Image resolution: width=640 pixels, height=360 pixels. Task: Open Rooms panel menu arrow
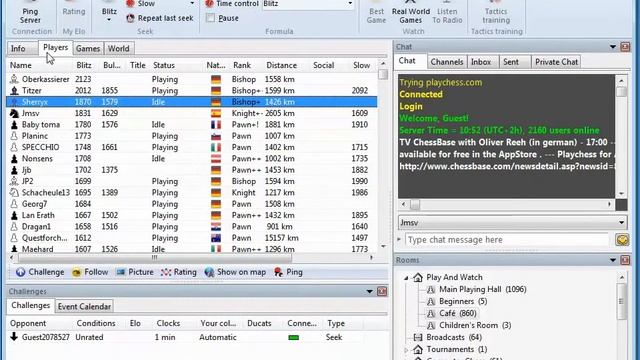click(x=613, y=260)
